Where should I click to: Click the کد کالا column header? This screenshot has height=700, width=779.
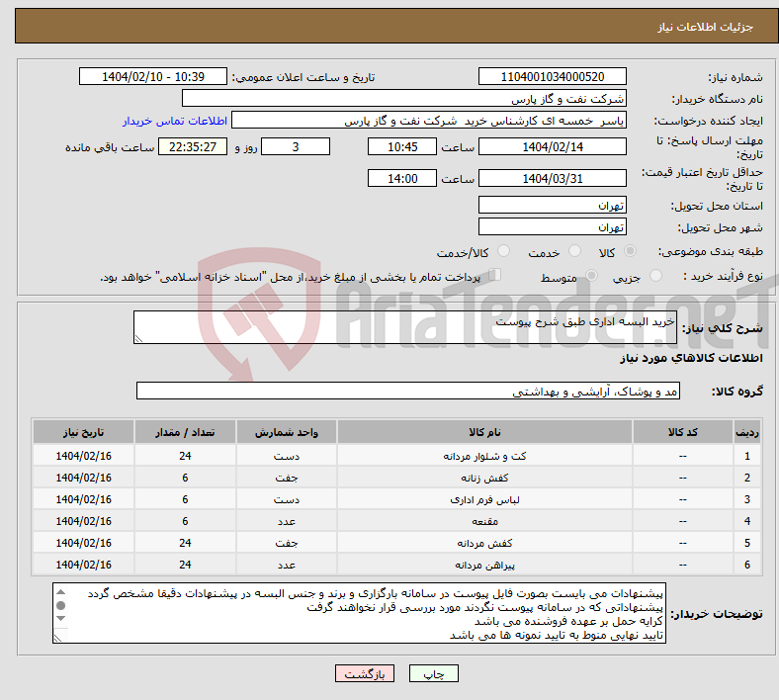pyautogui.click(x=683, y=432)
